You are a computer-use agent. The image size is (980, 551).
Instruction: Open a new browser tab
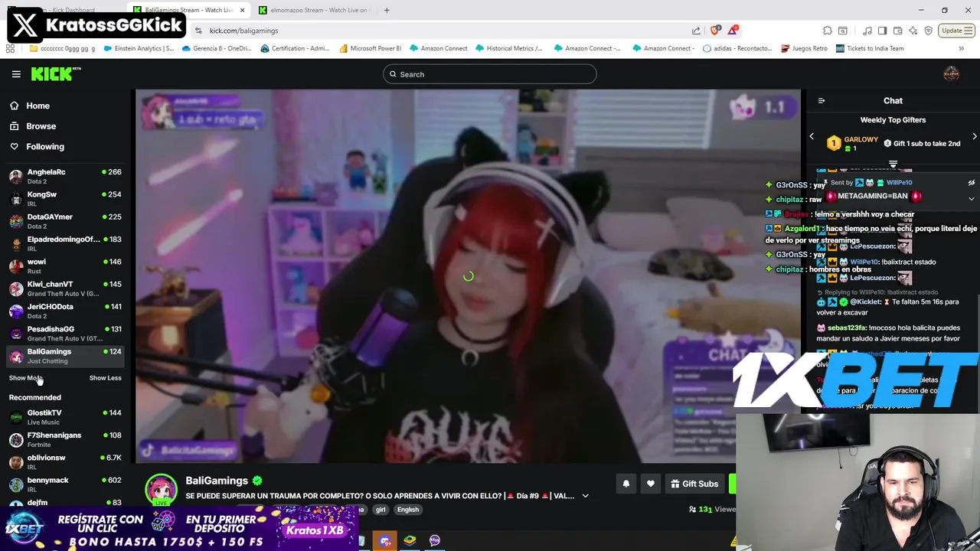[x=387, y=10]
